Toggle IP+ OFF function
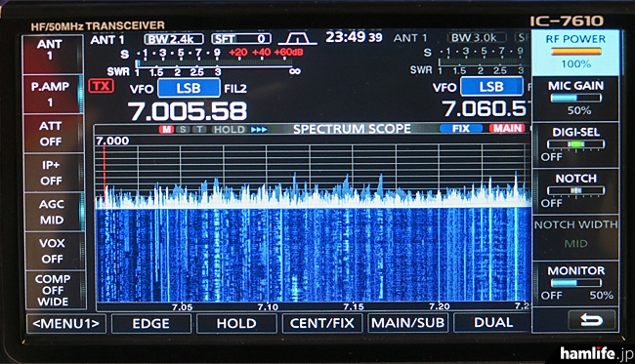This screenshot has width=635, height=364. (52, 173)
